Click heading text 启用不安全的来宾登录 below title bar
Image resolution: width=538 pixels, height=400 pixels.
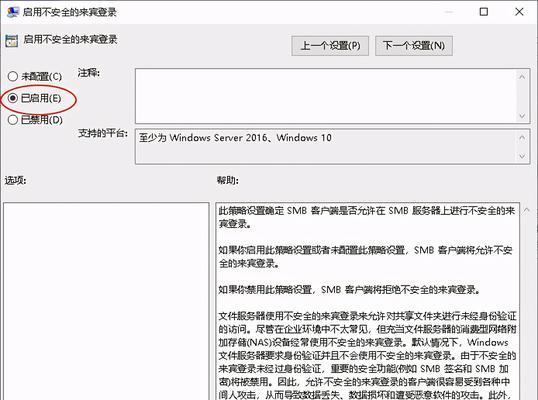70,39
